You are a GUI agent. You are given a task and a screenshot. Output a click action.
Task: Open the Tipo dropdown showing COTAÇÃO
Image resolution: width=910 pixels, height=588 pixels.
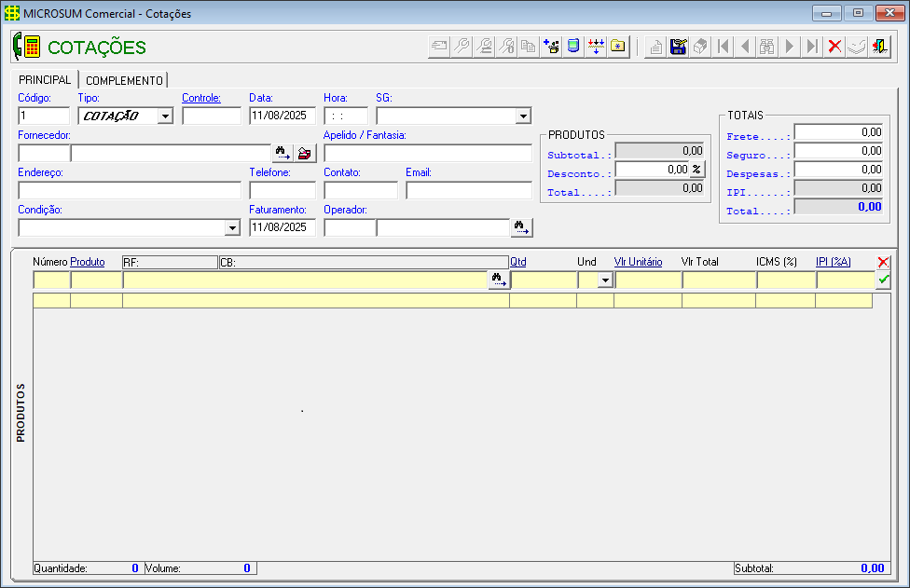pyautogui.click(x=165, y=116)
